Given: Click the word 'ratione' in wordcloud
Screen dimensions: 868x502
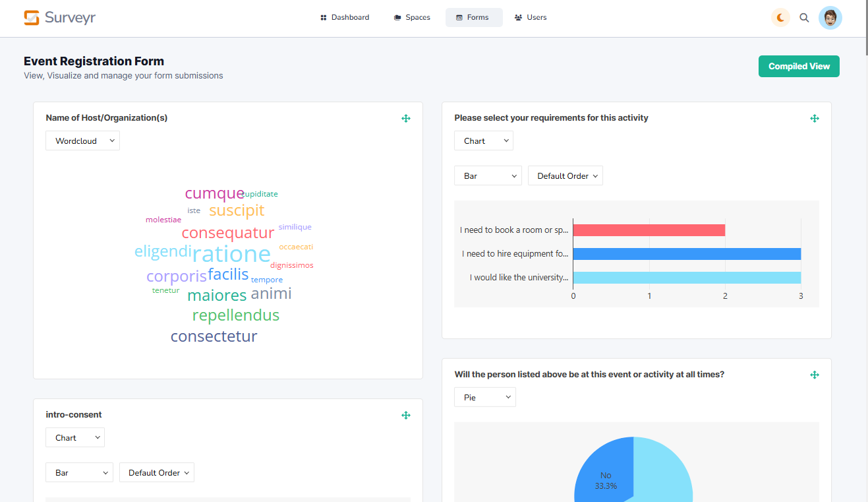Looking at the screenshot, I should (232, 254).
